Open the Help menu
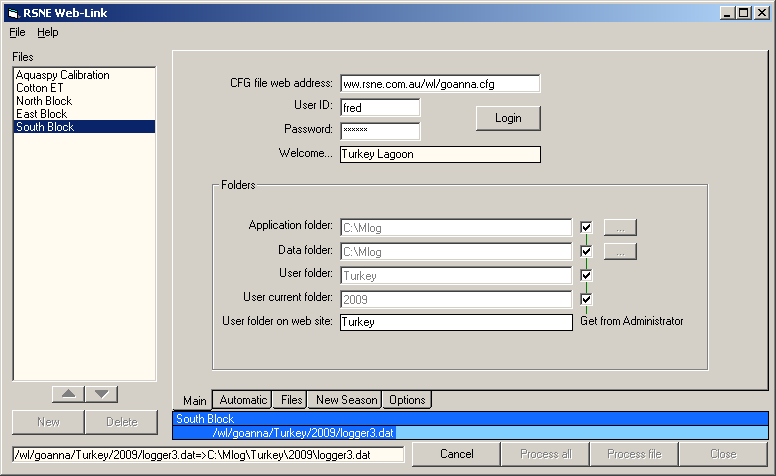This screenshot has height=476, width=776. coord(48,32)
